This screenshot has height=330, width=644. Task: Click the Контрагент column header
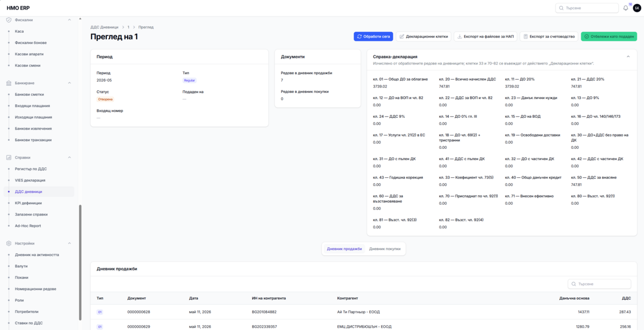click(347, 298)
